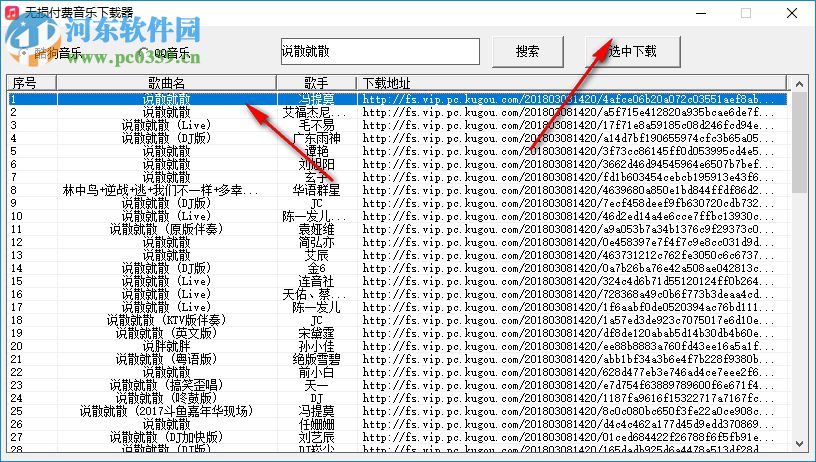Select row 17 Live song by 陈一发儿
This screenshot has width=816, height=462.
pos(397,307)
